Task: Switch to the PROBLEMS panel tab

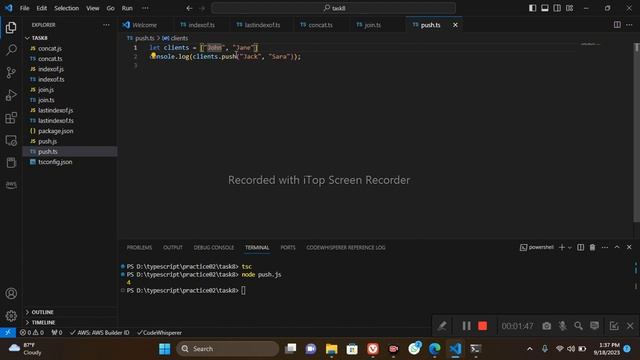Action: [x=139, y=248]
